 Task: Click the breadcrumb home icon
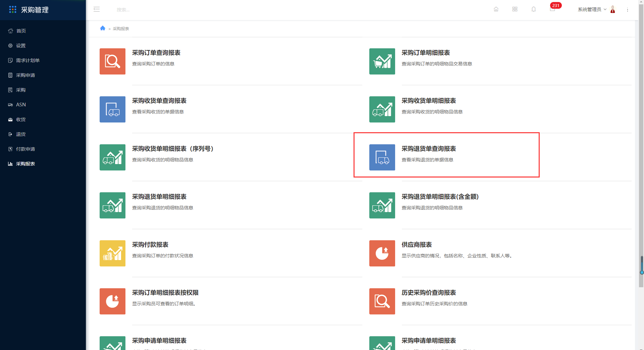tap(103, 28)
